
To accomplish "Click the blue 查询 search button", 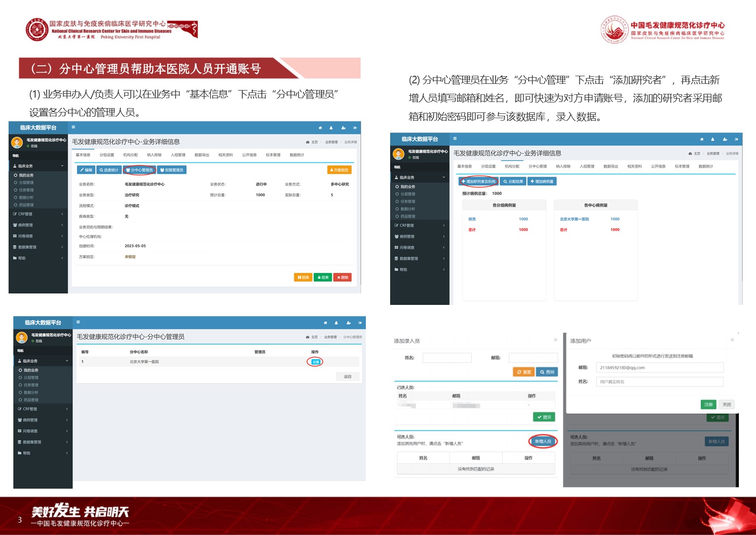I will pyautogui.click(x=547, y=372).
